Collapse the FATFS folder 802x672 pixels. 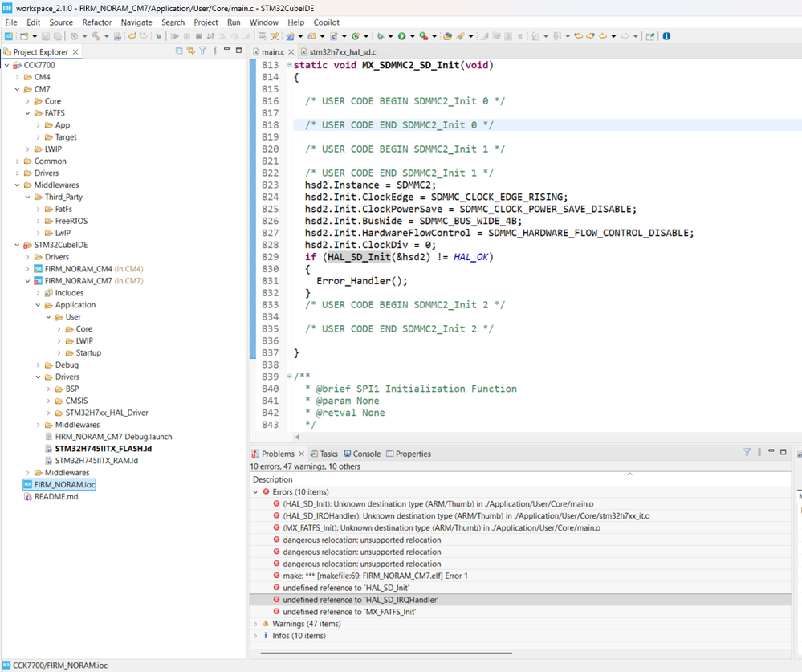27,113
